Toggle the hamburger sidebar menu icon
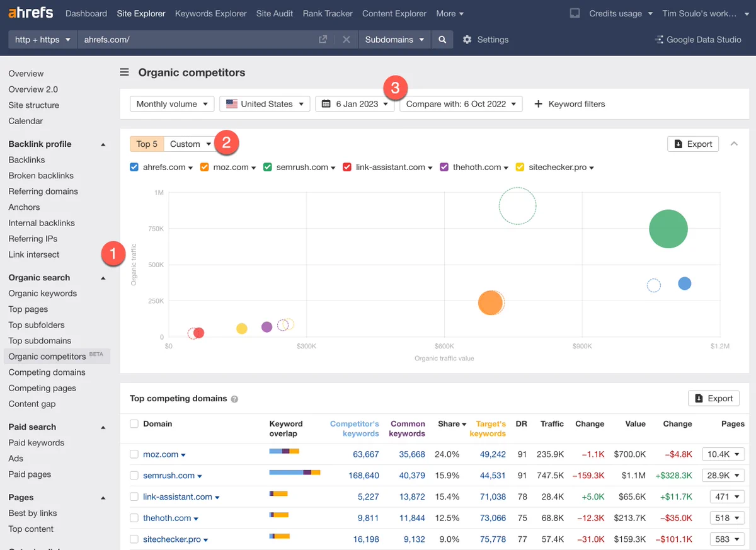Screen dimensions: 756x550 click(125, 72)
